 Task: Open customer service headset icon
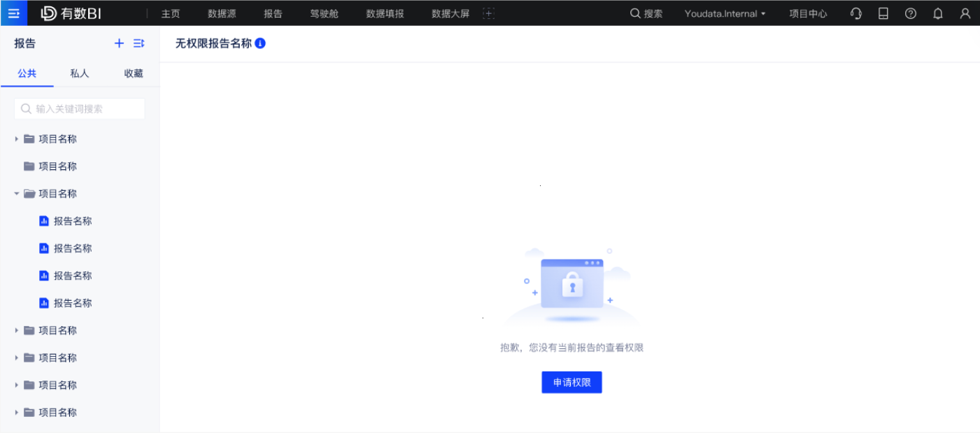coord(855,13)
